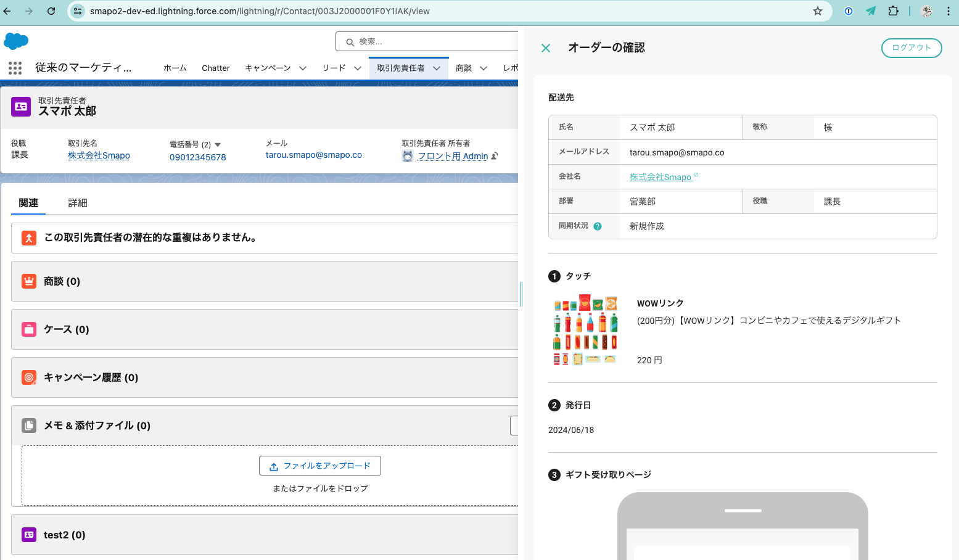Expand the キャンペーン tab chevron
Viewport: 959px width, 560px height.
tap(303, 68)
